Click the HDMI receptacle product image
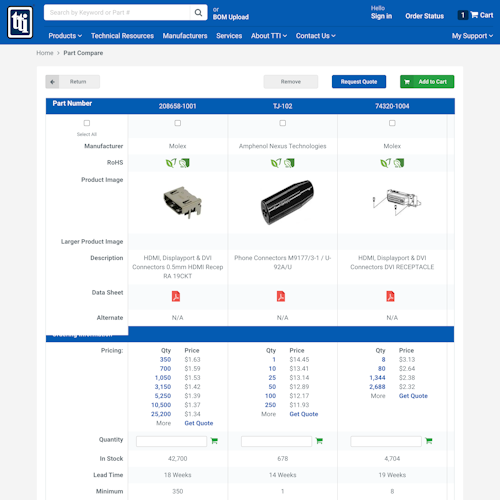The height and width of the screenshot is (500, 500). click(x=183, y=202)
